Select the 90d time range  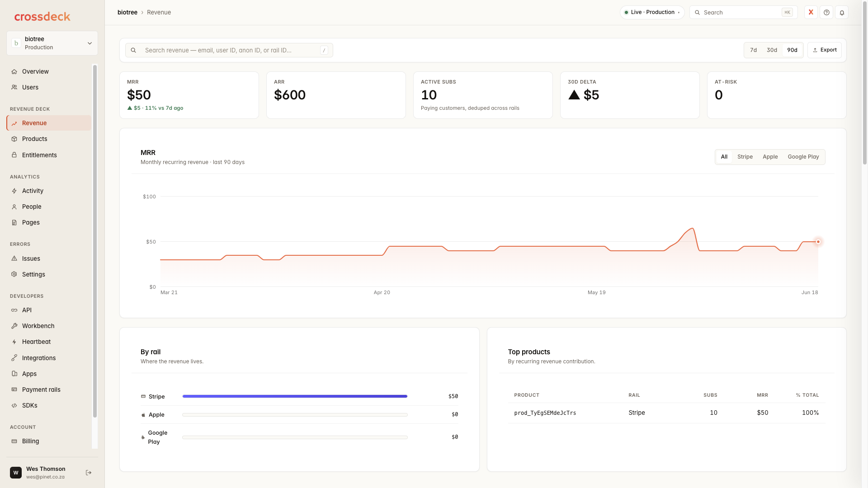click(x=792, y=50)
